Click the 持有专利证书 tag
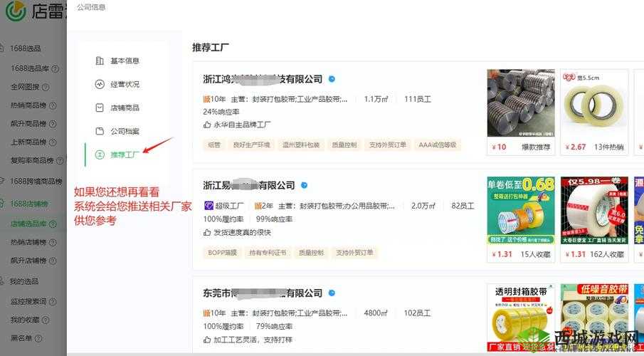644x356 pixels. click(x=268, y=253)
